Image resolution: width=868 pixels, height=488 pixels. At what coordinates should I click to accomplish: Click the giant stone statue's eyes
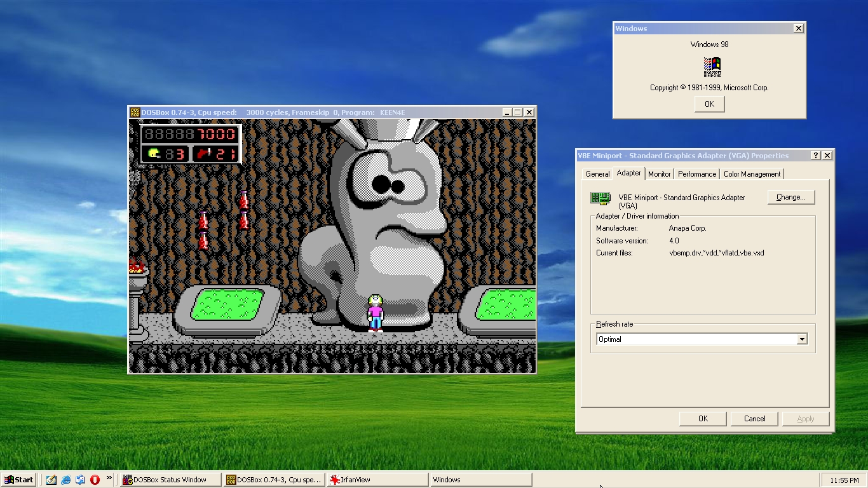[x=388, y=184]
